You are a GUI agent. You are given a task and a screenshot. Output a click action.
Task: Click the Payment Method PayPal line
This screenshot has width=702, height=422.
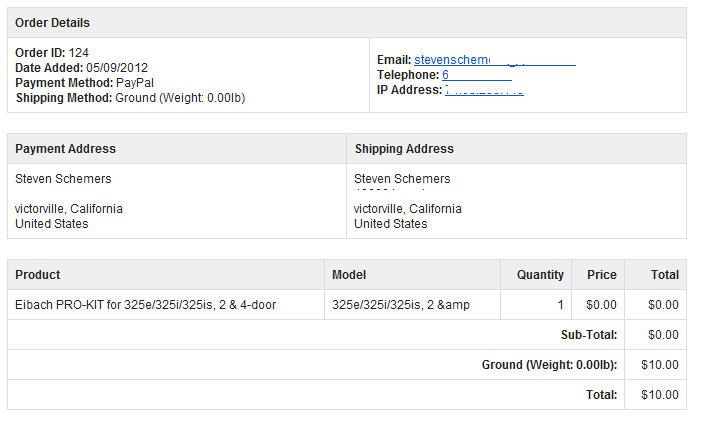coord(84,83)
